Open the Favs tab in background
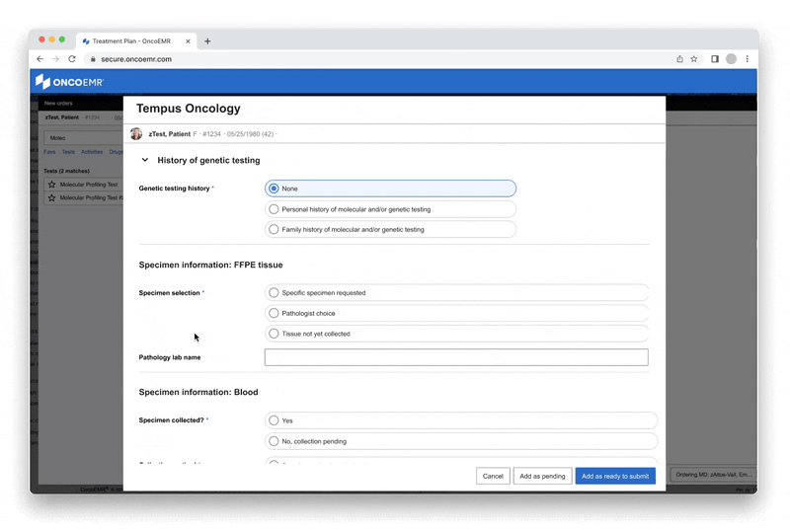790x532 pixels. (49, 152)
